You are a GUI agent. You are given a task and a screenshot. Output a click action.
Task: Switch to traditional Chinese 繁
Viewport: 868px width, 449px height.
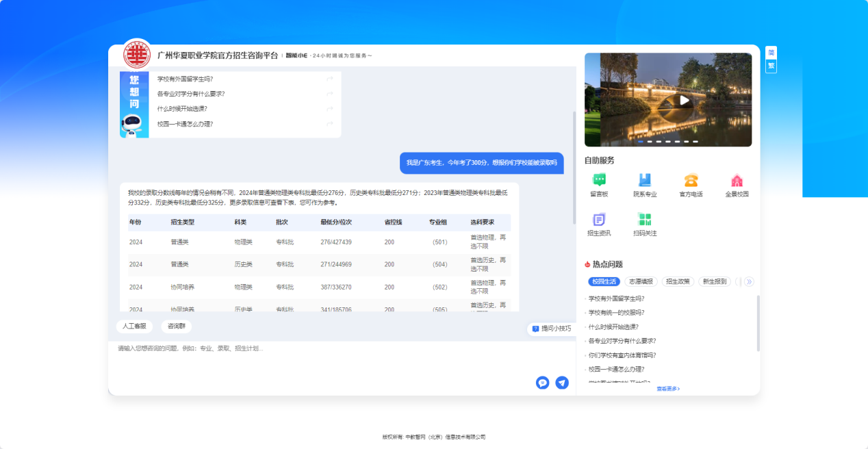(x=771, y=66)
